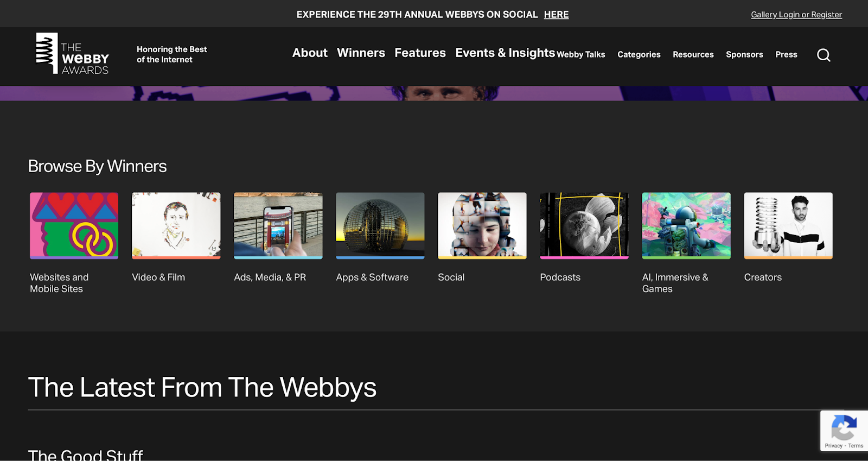
Task: Open the Creators winners thumbnail
Action: (x=788, y=225)
